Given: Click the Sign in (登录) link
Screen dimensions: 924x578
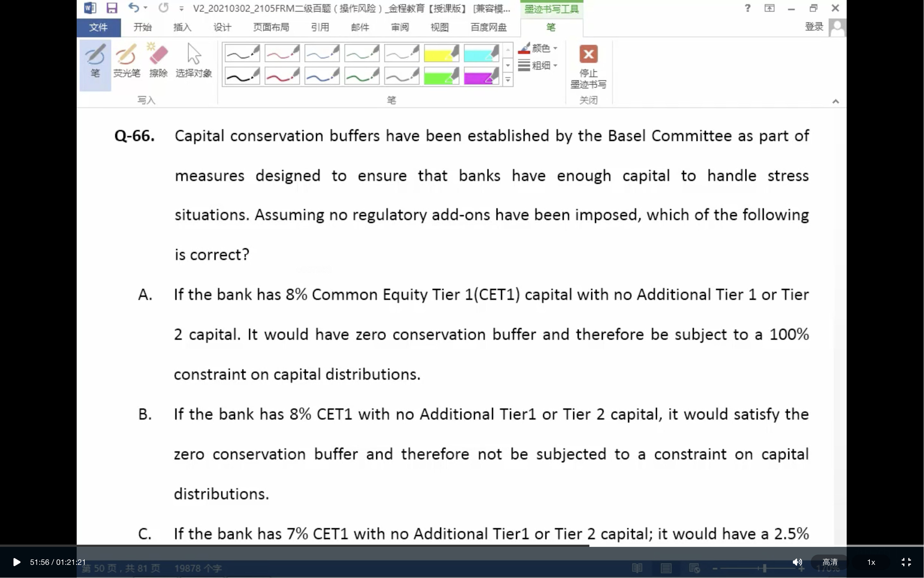Looking at the screenshot, I should click(814, 27).
